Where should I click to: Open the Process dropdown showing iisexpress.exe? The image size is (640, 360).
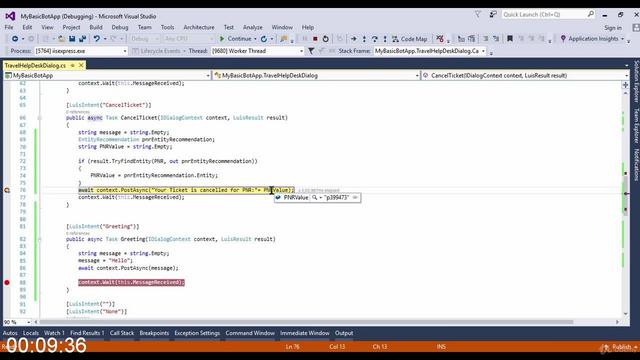[125, 51]
